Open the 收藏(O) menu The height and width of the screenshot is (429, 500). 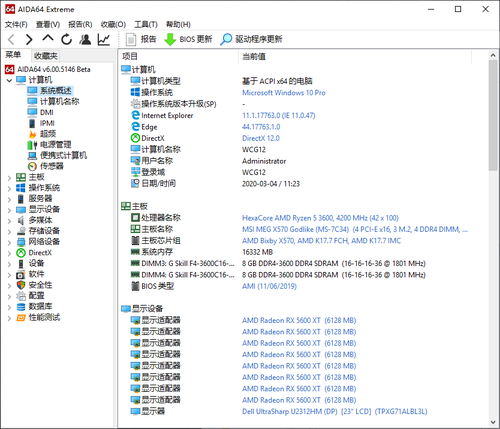(x=113, y=24)
